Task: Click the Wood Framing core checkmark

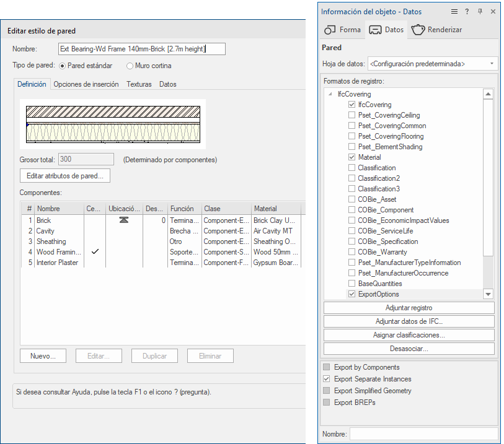Action: [x=94, y=252]
